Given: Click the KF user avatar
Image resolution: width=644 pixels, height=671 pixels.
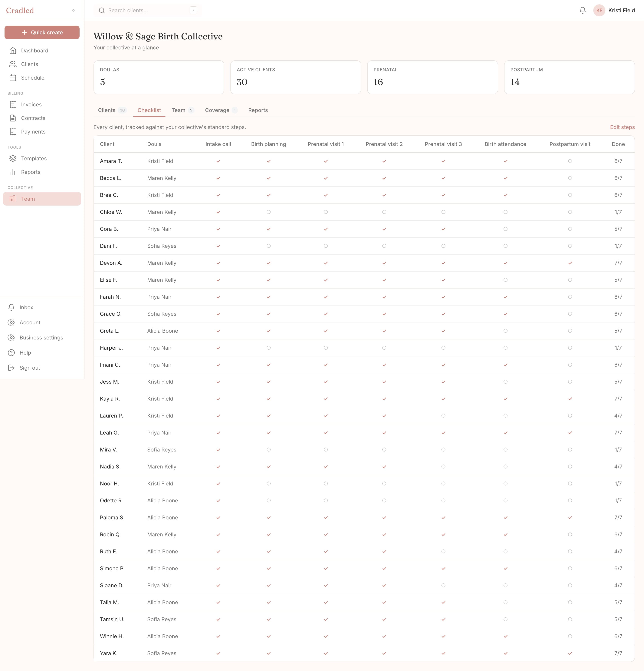Looking at the screenshot, I should tap(599, 10).
